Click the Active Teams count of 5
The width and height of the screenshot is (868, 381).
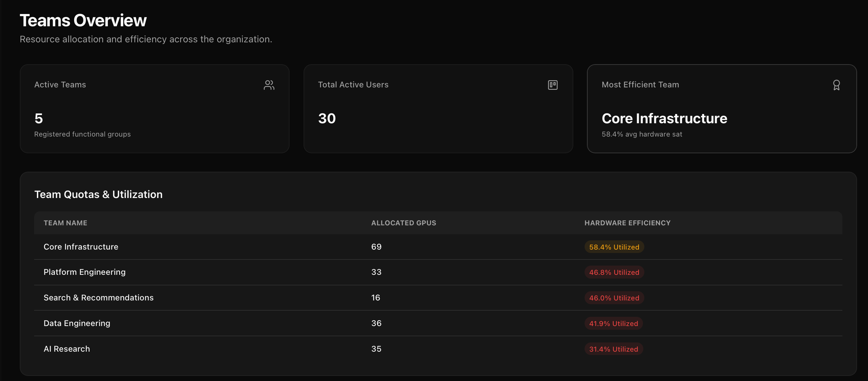[x=39, y=118]
